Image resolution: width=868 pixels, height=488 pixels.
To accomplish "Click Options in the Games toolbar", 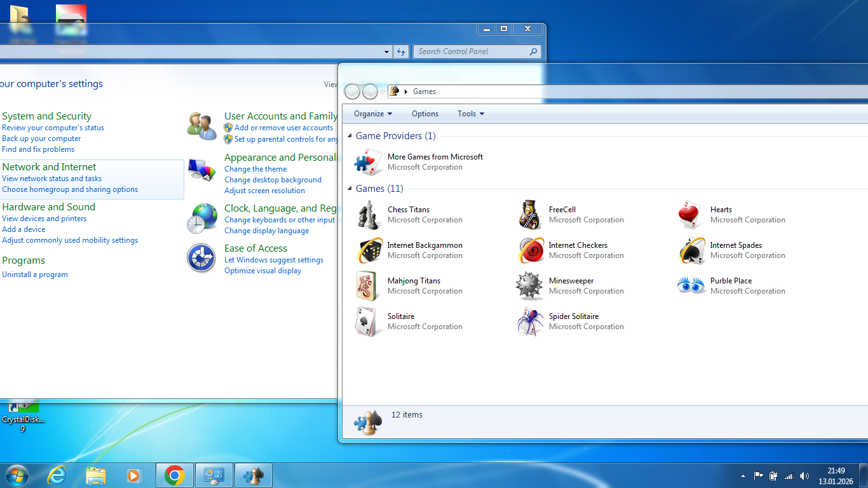I will [425, 114].
